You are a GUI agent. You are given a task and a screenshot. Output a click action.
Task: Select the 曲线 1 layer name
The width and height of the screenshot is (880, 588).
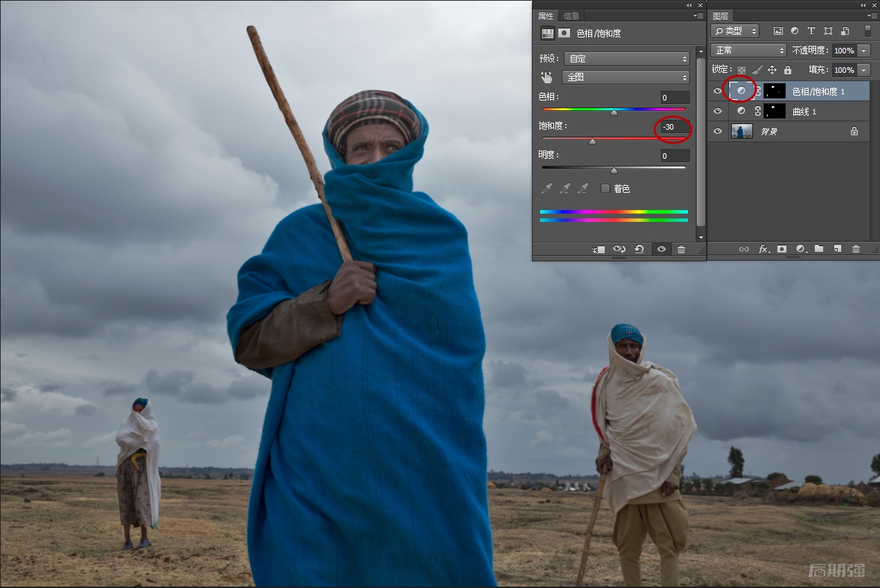click(x=804, y=112)
